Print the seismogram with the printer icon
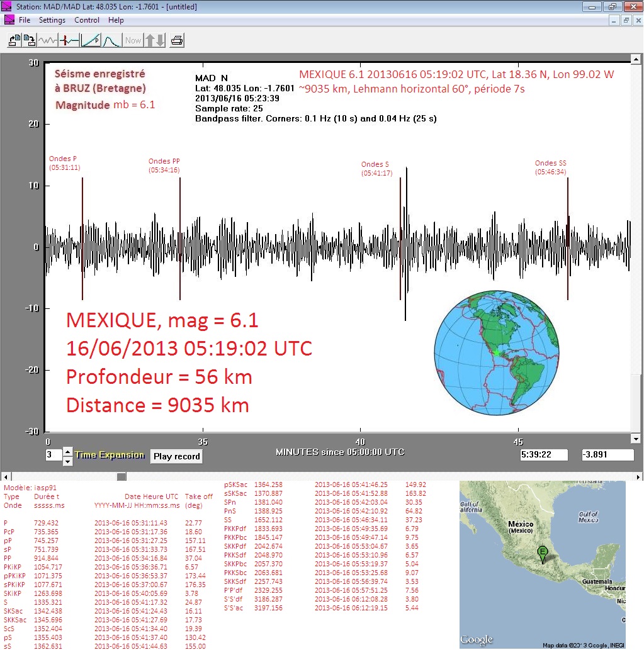This screenshot has height=650, width=644. pos(177,41)
